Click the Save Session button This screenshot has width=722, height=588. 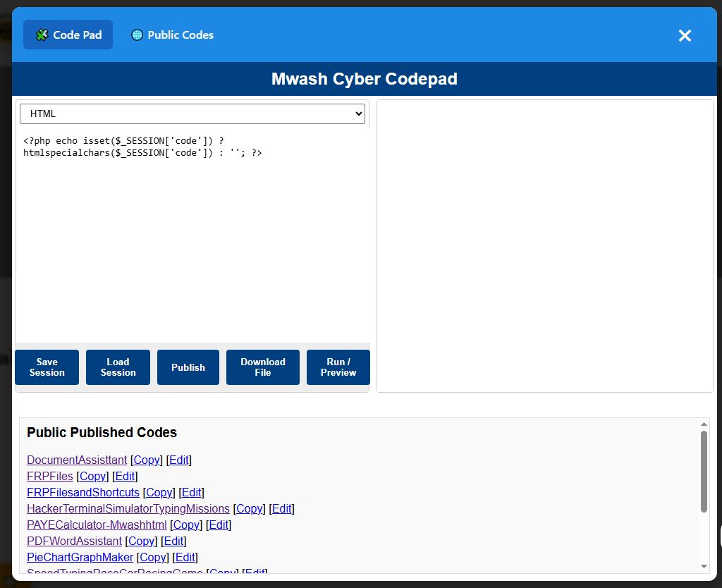point(47,367)
